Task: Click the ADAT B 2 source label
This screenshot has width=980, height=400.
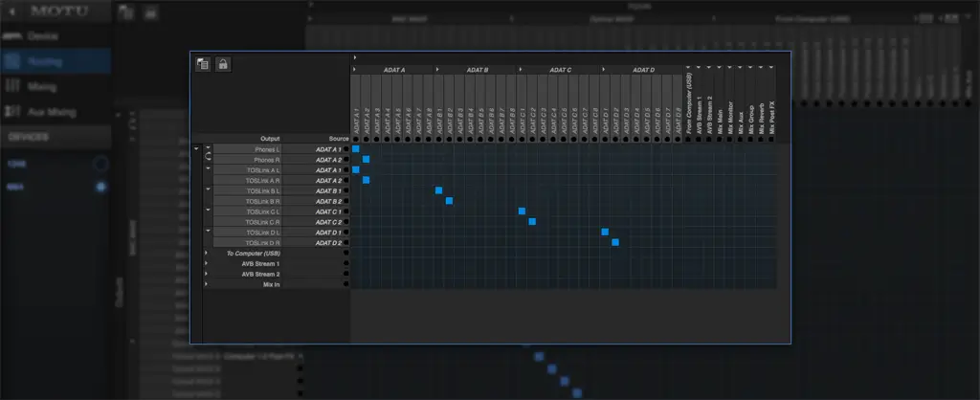Action: coord(327,201)
